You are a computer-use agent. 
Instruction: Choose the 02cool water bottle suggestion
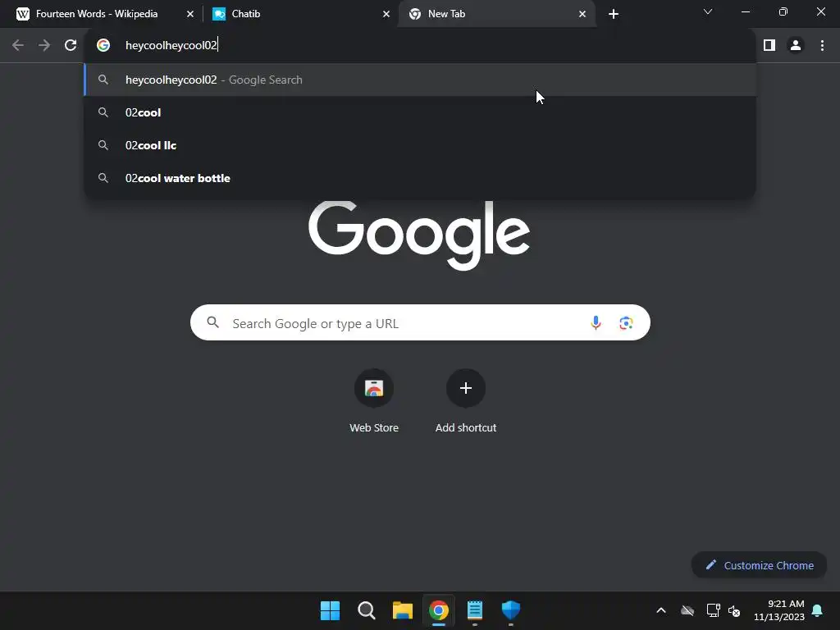pyautogui.click(x=421, y=178)
